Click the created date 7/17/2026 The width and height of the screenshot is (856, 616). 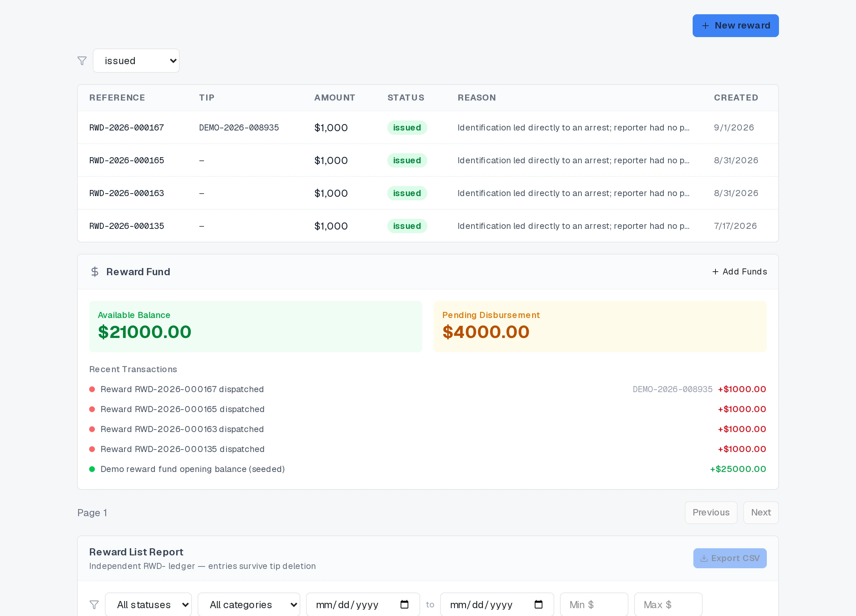(x=735, y=226)
